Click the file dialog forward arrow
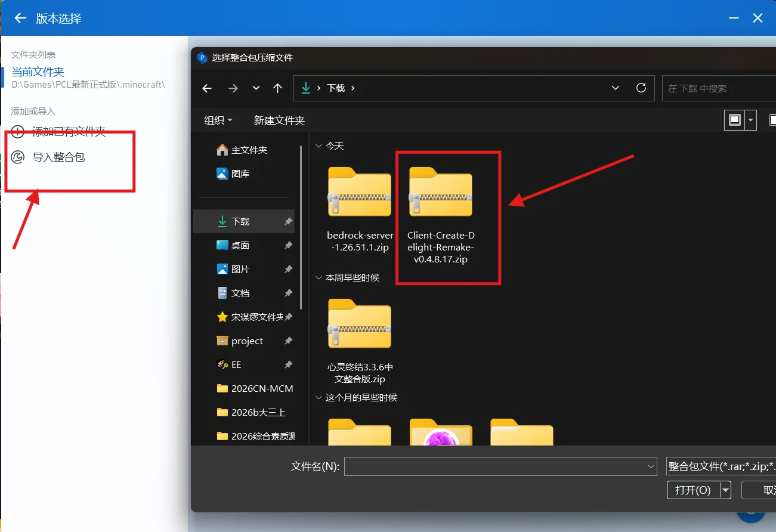Viewport: 776px width, 532px height. [233, 88]
